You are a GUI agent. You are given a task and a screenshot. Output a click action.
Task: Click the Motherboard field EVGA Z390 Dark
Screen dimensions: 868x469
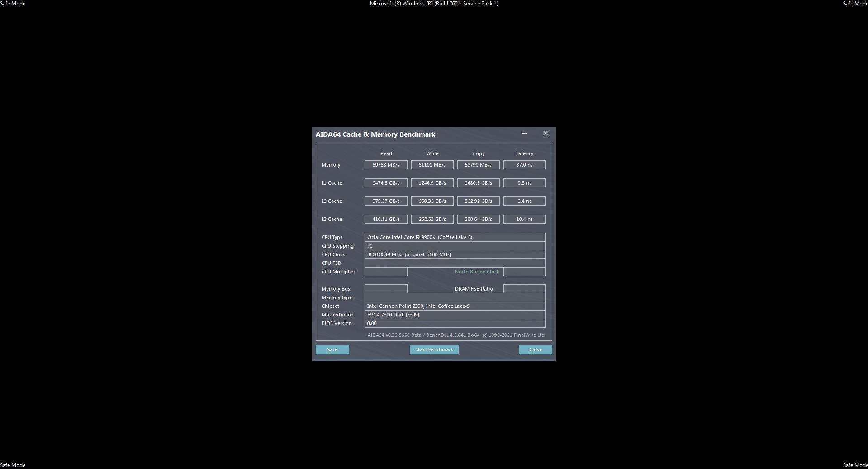455,315
